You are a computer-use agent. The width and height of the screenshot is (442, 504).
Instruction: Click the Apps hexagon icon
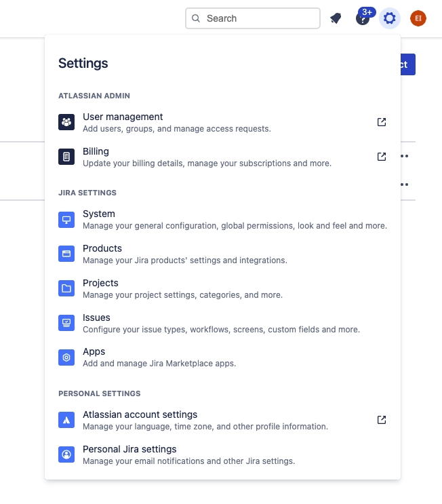tap(66, 357)
